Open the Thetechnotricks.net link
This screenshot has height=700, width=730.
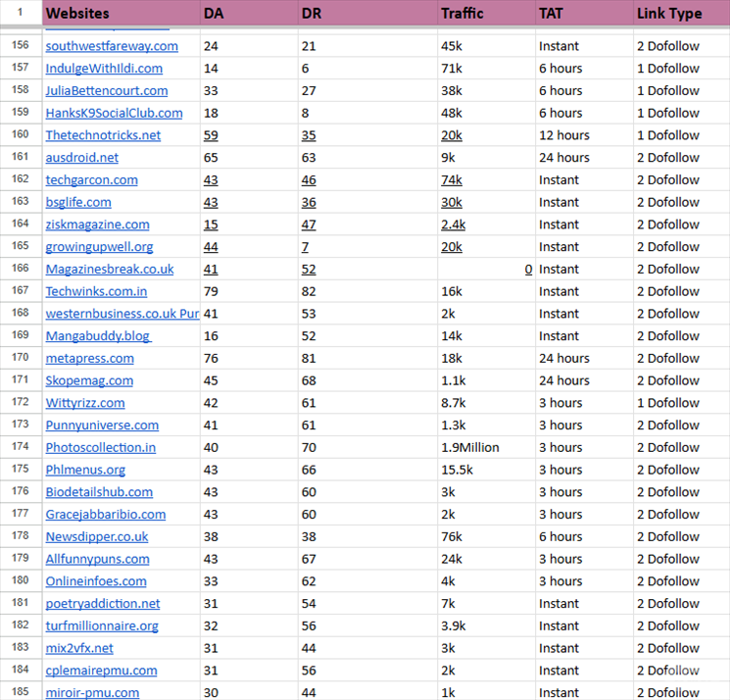click(x=103, y=135)
